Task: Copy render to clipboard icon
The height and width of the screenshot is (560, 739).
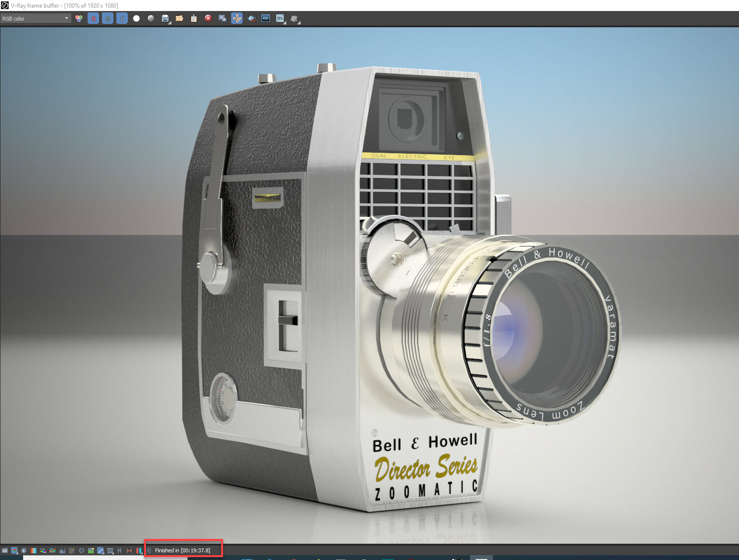Action: coord(194,18)
